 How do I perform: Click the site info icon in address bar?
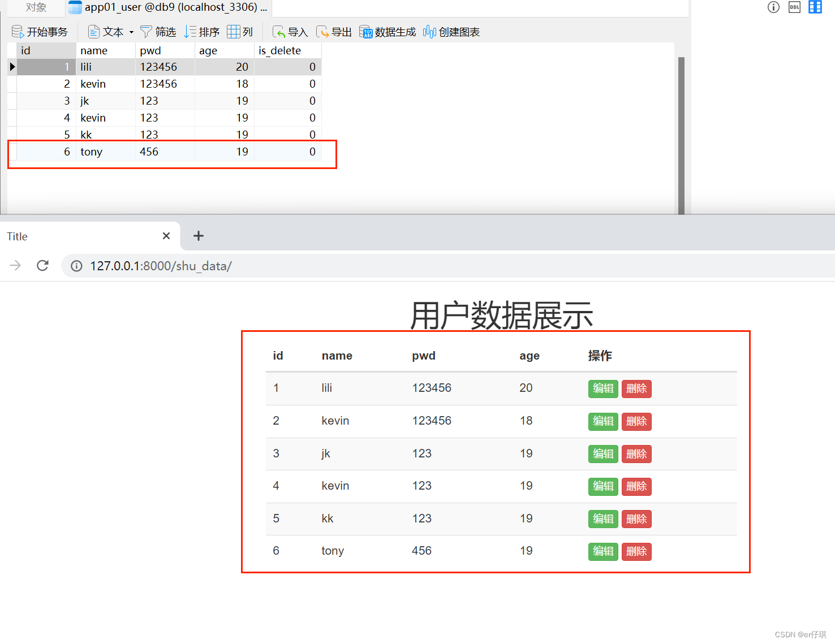click(76, 266)
